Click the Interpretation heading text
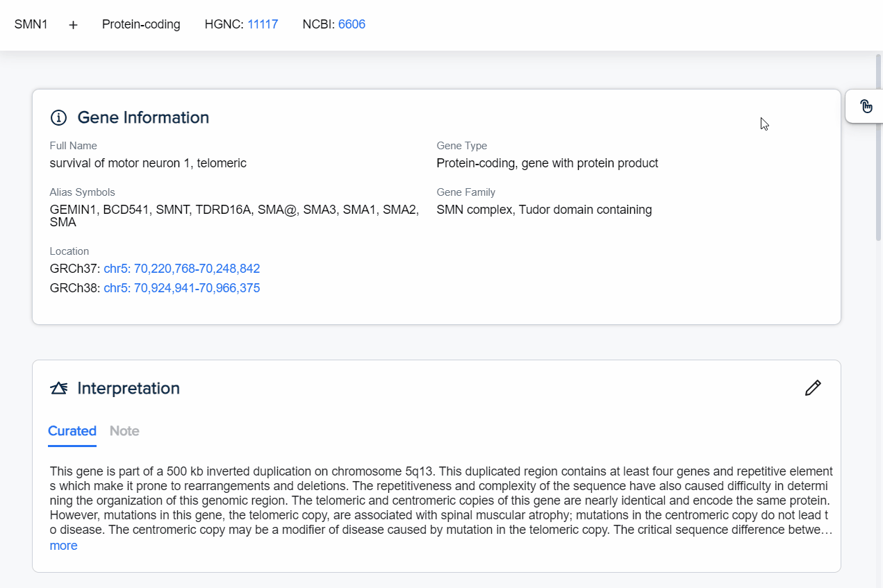Image resolution: width=883 pixels, height=588 pixels. coord(129,388)
